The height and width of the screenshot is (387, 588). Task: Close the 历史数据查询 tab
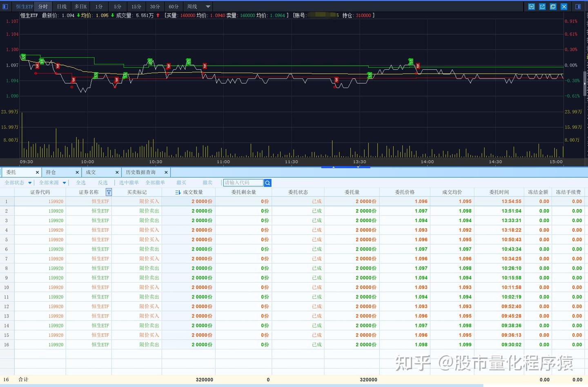(166, 172)
